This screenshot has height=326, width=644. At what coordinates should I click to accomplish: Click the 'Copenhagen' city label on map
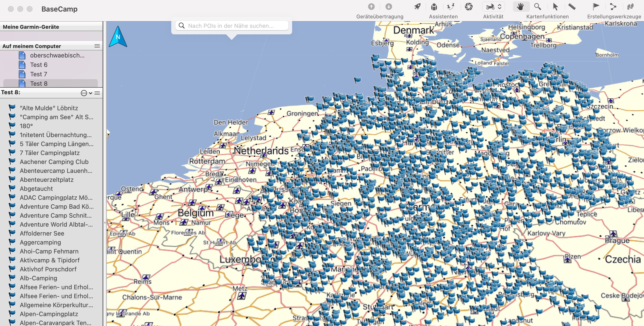522,37
